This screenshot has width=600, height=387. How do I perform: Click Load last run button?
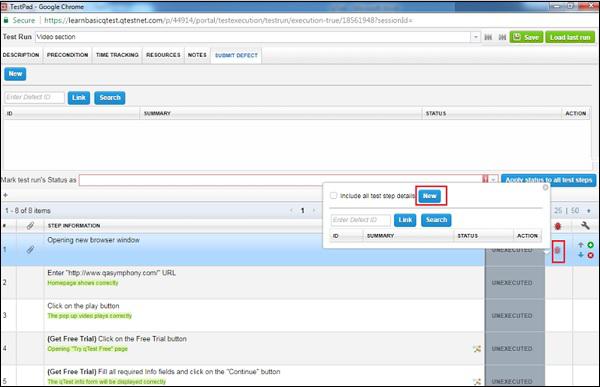coord(570,37)
